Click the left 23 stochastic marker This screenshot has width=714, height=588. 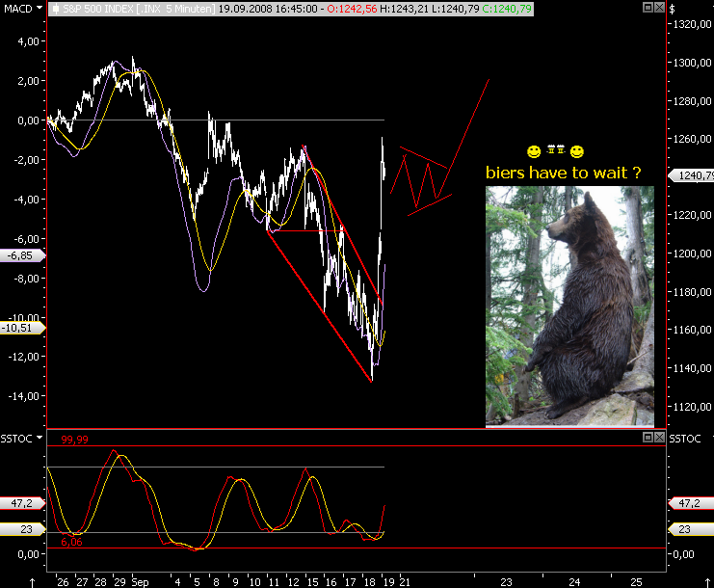[23, 529]
